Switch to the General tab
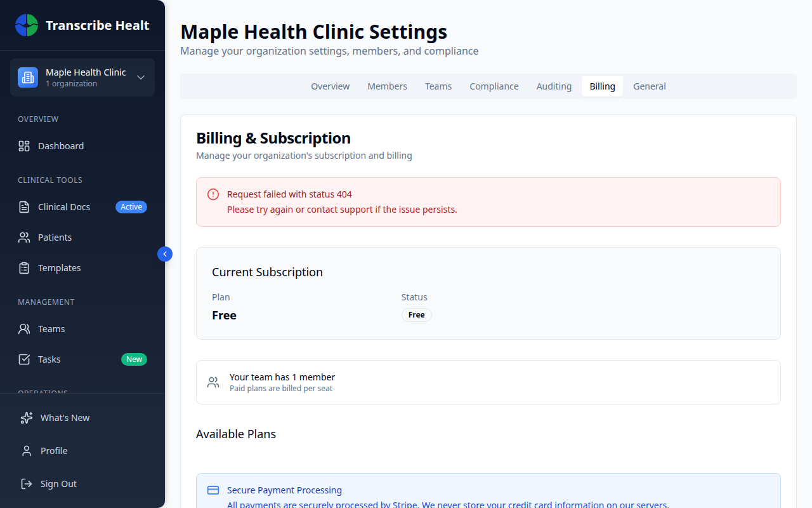812x508 pixels. coord(650,86)
